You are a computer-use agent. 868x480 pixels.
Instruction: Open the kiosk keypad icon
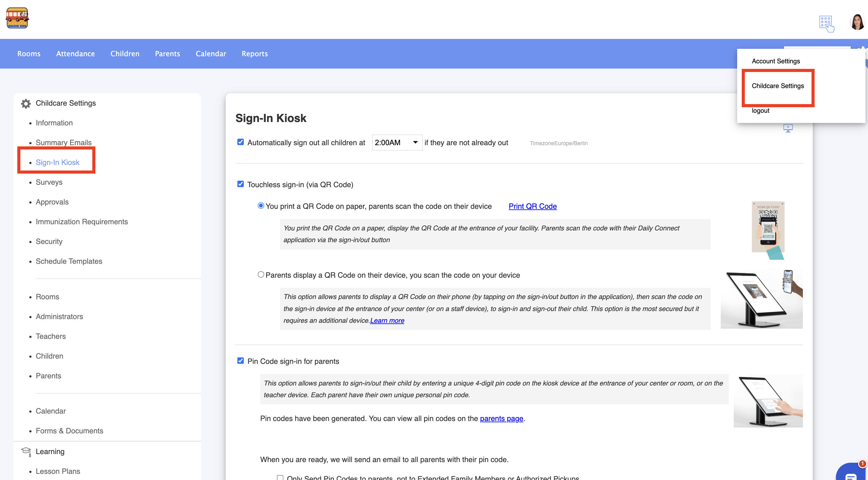pyautogui.click(x=826, y=24)
